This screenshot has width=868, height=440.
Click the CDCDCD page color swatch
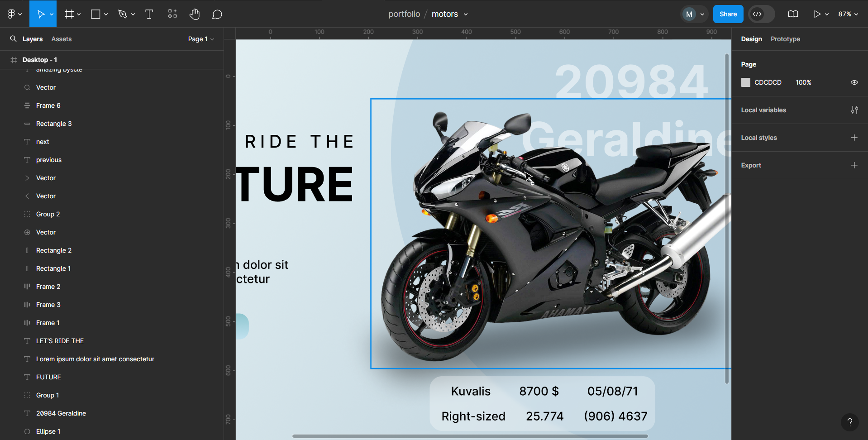746,82
